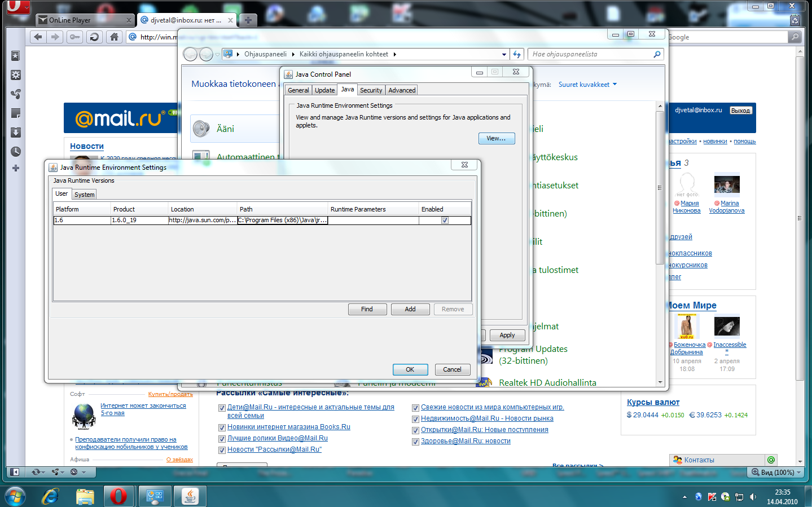Open the Suuret kuvakkeet view dropdown
This screenshot has width=812, height=507.
pyautogui.click(x=587, y=85)
